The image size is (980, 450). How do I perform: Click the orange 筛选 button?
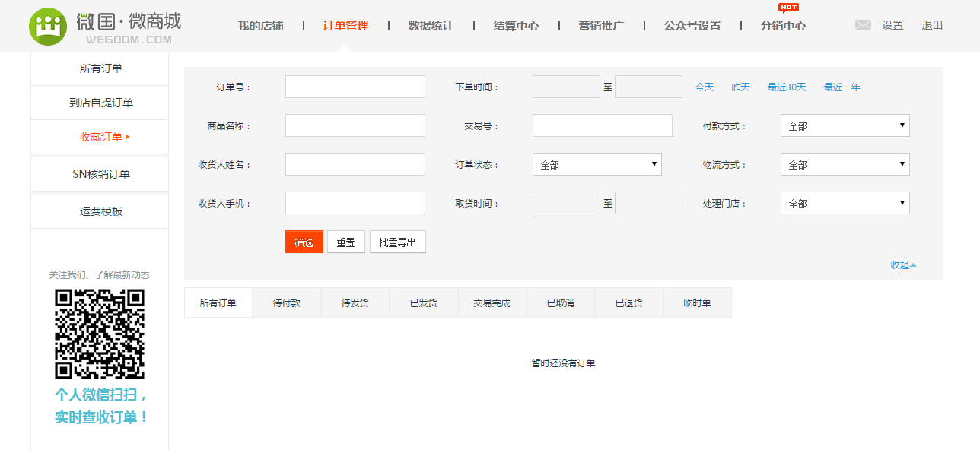tap(304, 242)
